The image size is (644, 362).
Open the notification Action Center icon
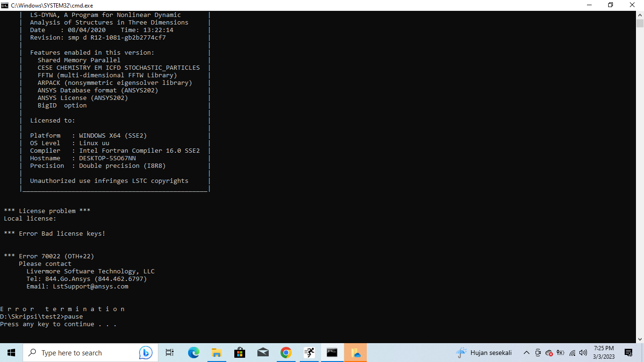click(x=628, y=353)
